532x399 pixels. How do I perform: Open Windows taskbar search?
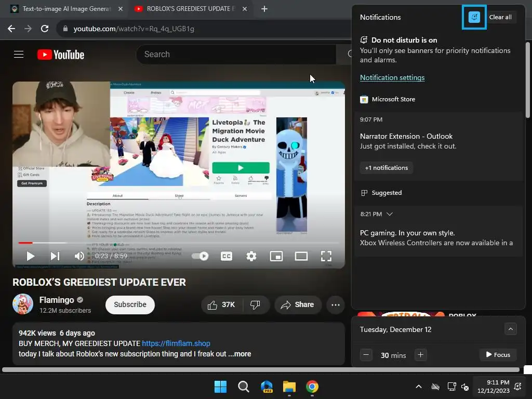tap(244, 387)
